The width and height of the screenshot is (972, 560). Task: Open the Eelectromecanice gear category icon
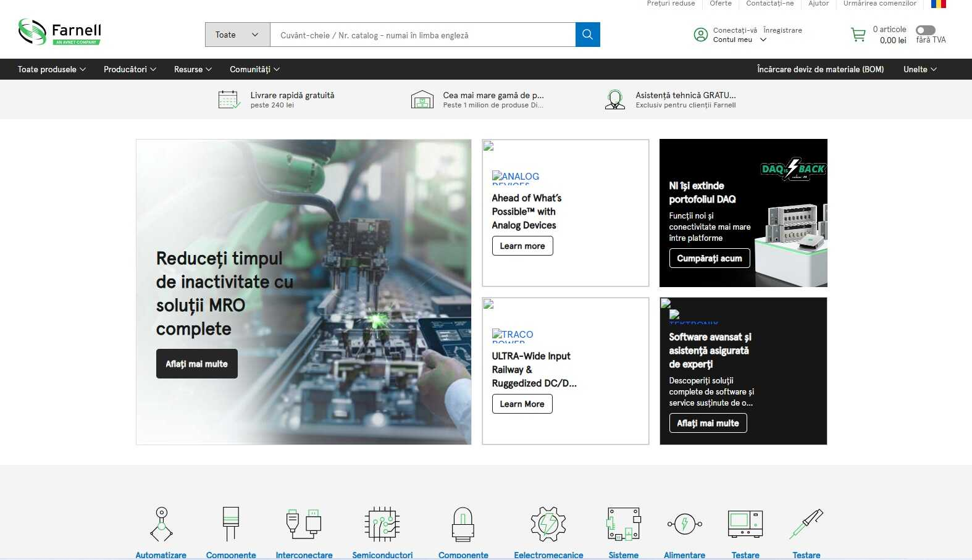[x=548, y=524]
